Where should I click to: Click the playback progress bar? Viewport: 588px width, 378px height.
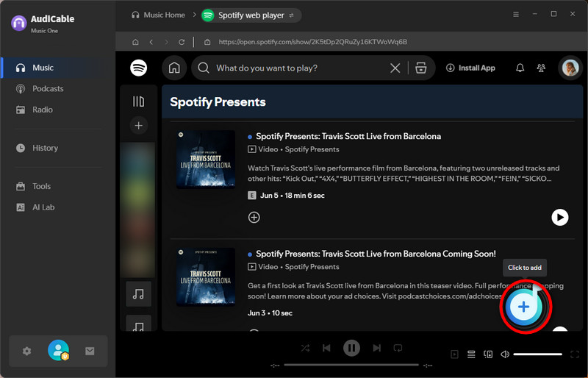click(351, 365)
